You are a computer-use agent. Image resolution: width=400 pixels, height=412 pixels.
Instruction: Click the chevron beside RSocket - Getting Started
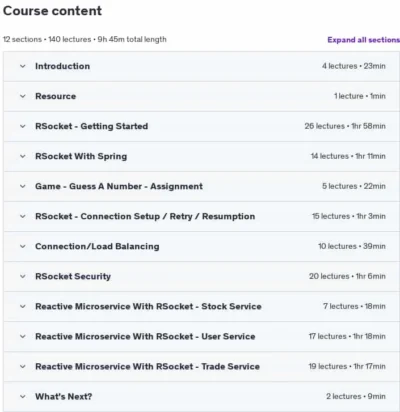(x=23, y=126)
